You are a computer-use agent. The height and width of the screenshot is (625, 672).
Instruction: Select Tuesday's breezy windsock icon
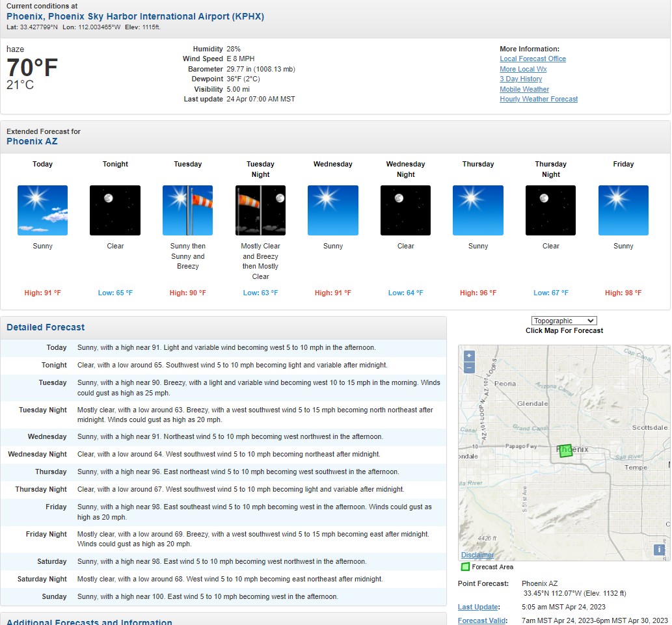click(x=187, y=209)
